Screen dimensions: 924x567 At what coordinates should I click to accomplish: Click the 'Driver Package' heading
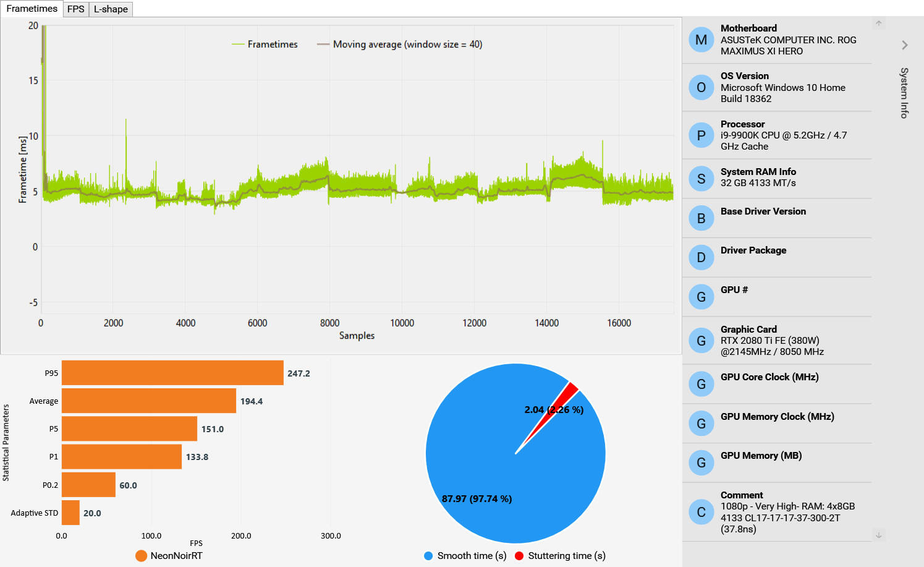pos(753,250)
